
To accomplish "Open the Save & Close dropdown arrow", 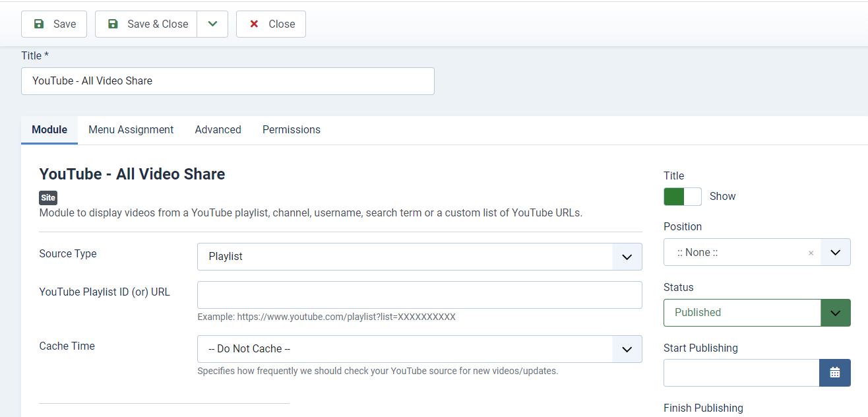I will coord(212,24).
